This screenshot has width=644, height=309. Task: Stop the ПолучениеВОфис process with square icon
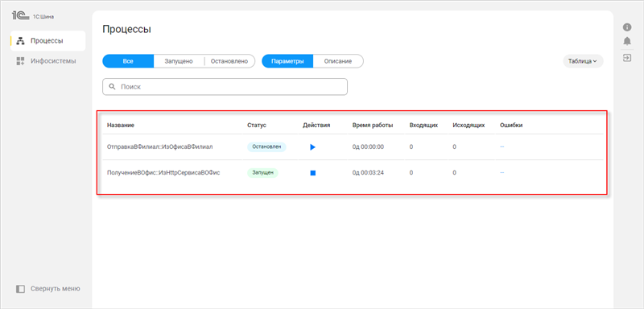tap(312, 173)
